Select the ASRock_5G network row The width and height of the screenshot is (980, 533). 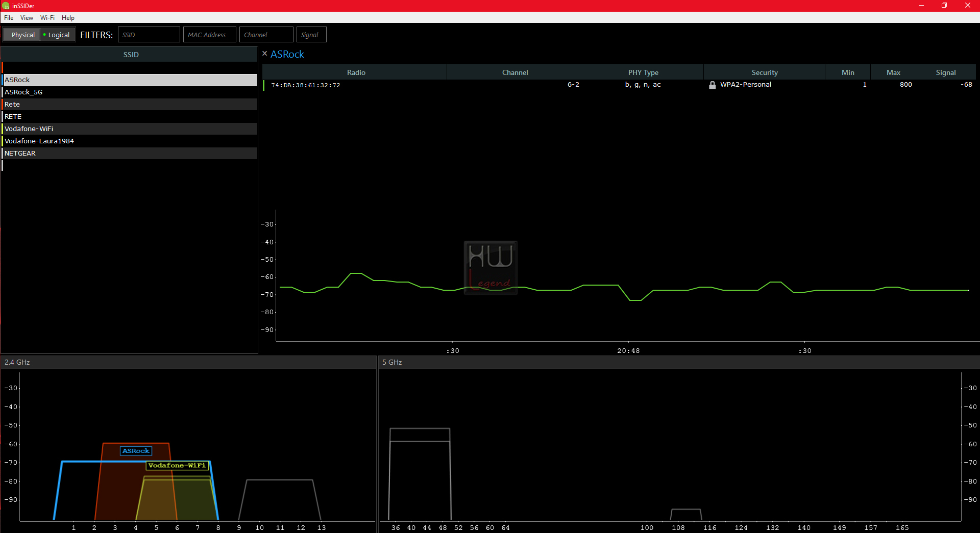coord(130,92)
